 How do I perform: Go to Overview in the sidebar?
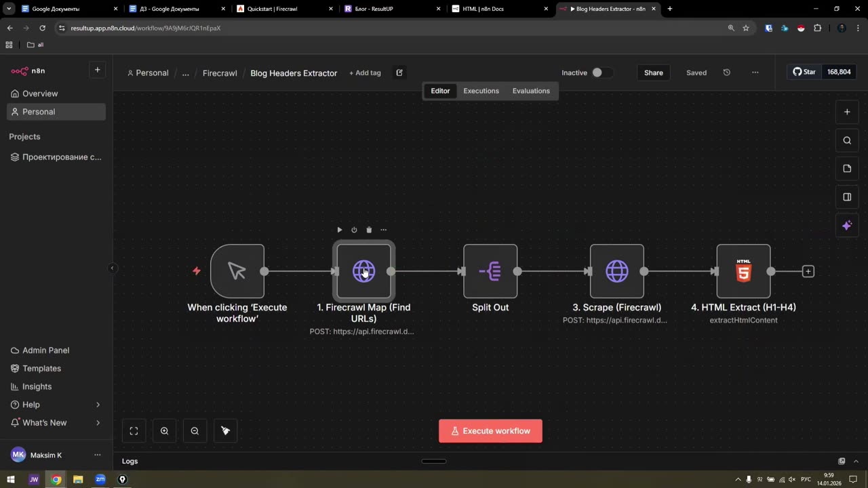[56, 94]
